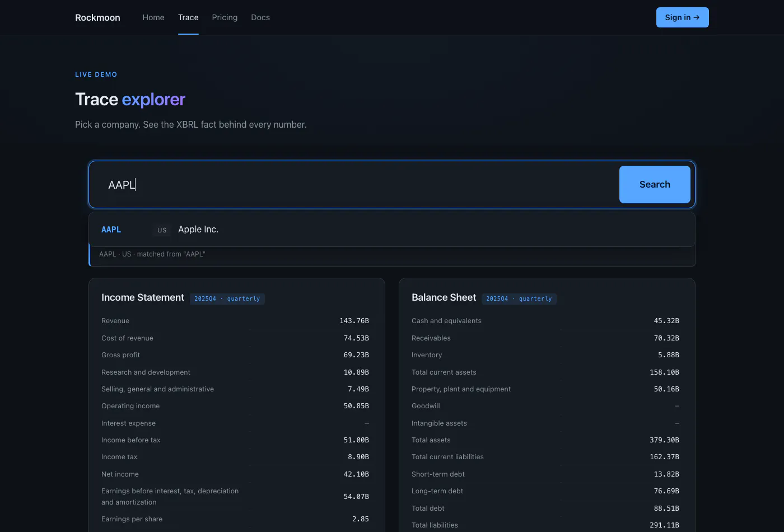Click the Revenue value 143.76B

pyautogui.click(x=354, y=321)
